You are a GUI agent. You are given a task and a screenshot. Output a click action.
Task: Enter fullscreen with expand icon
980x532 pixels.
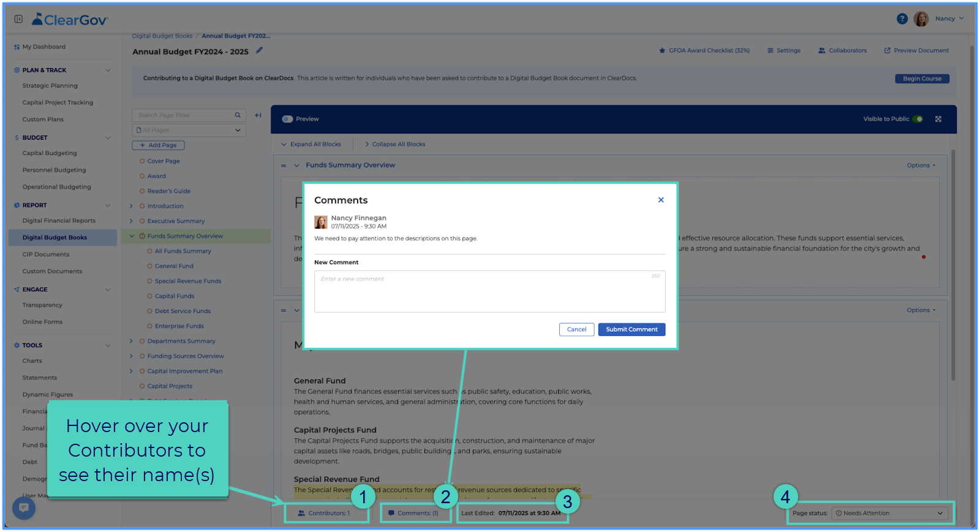938,119
